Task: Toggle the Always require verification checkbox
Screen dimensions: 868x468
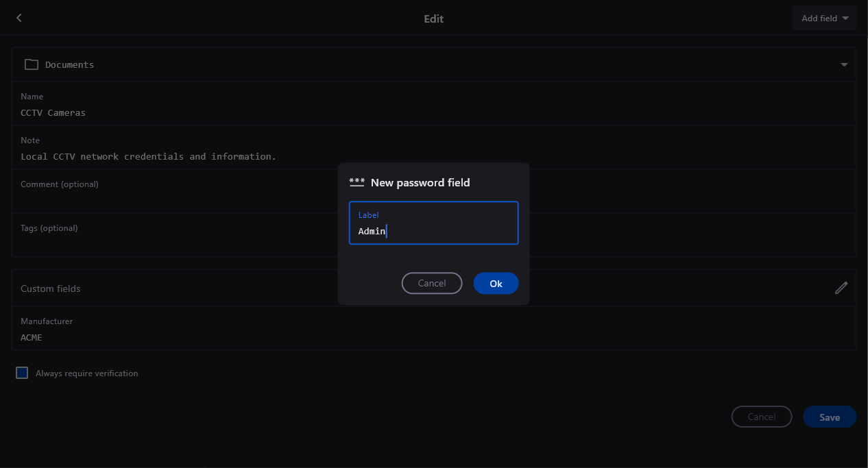Action: coord(22,373)
